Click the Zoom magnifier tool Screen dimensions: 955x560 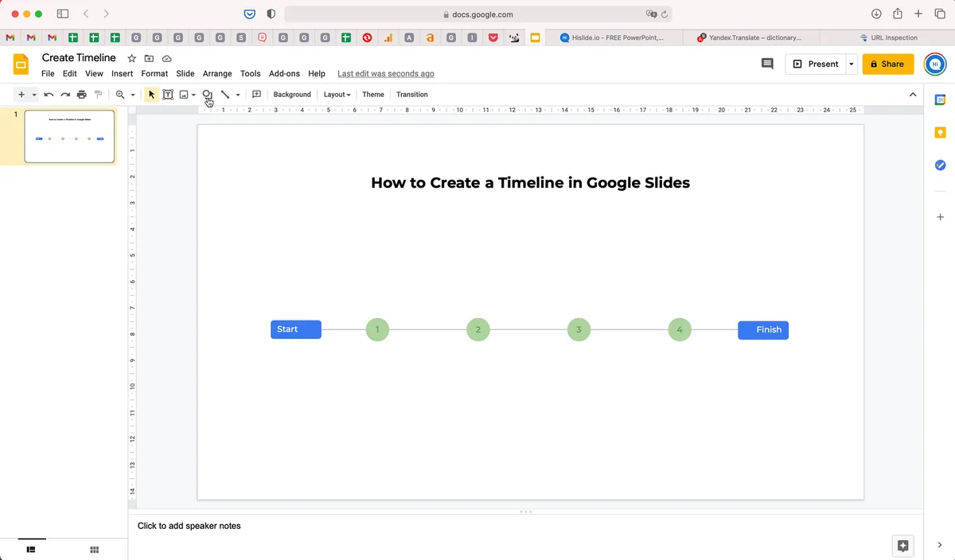tap(120, 95)
